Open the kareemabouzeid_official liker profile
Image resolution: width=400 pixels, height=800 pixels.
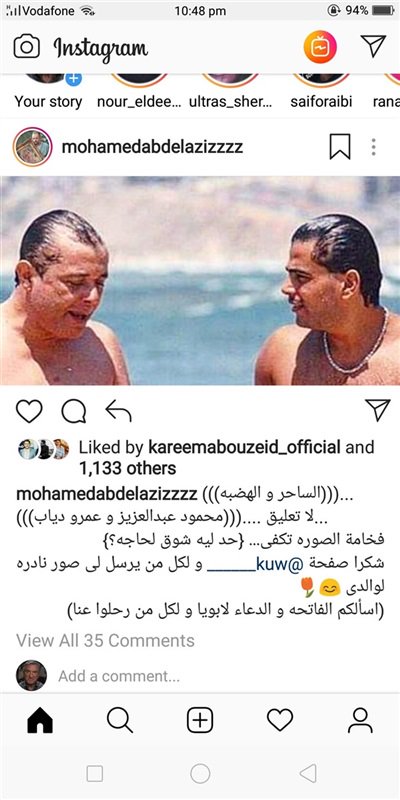click(x=244, y=447)
